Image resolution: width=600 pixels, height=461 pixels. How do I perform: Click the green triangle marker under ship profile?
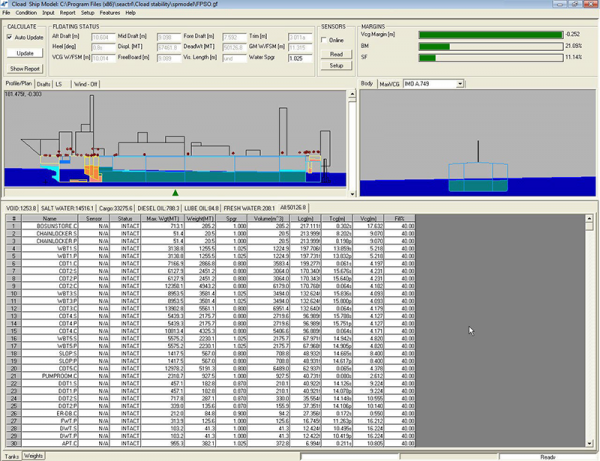click(x=176, y=192)
